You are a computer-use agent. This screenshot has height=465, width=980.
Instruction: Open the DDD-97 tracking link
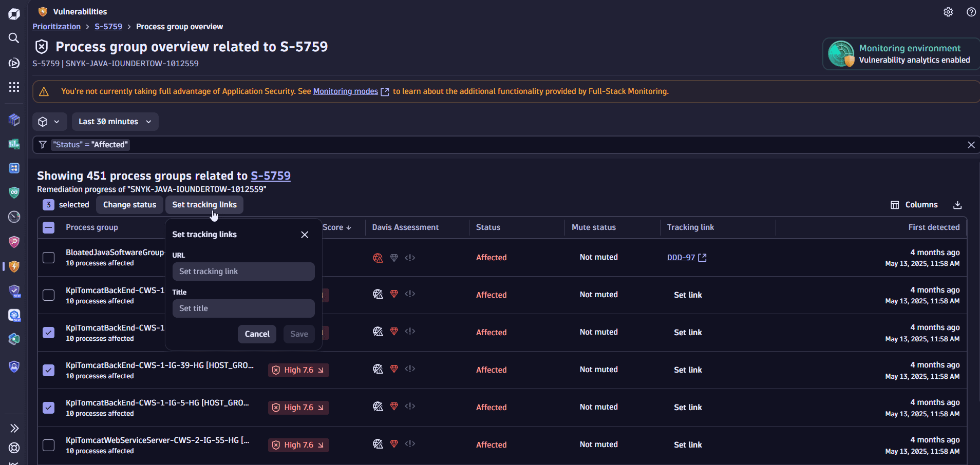(687, 258)
